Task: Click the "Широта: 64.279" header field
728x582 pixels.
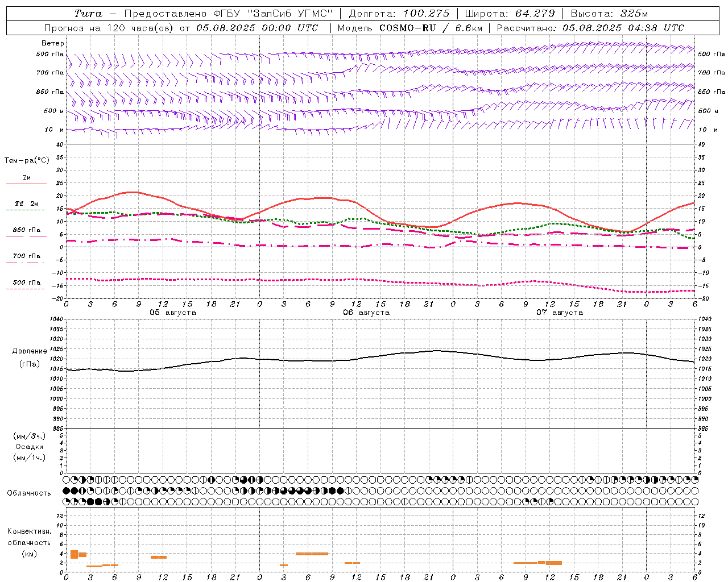Action: tap(510, 14)
